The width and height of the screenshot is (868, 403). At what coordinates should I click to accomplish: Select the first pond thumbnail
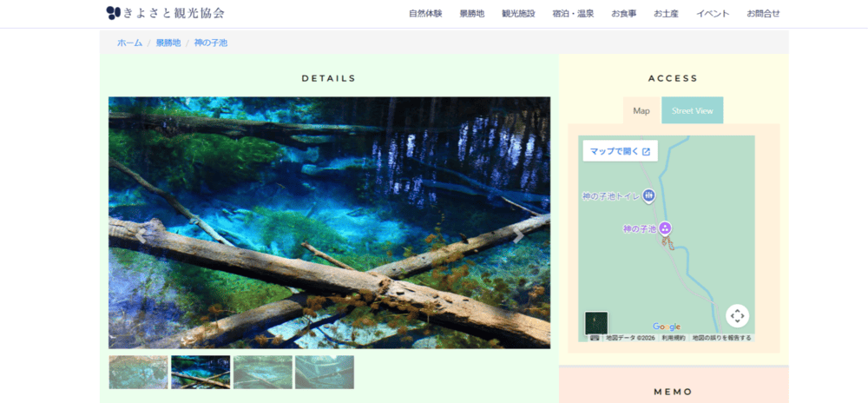pos(138,372)
